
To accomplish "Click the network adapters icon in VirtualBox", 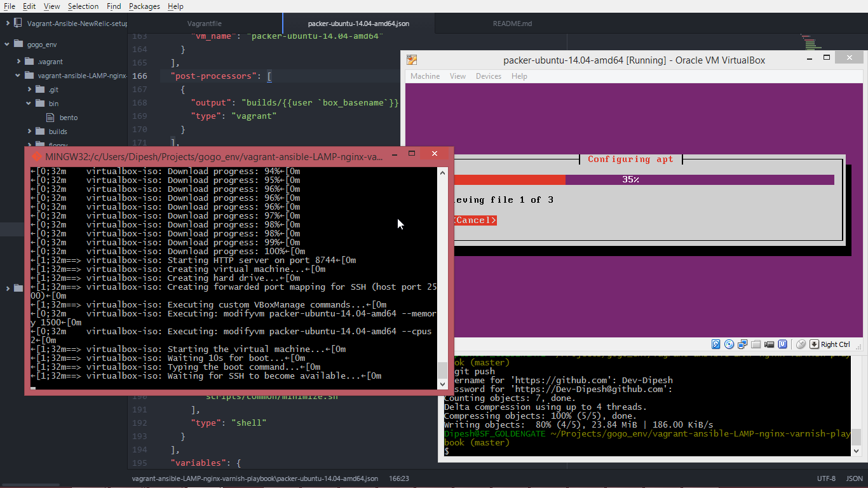I will 743,344.
